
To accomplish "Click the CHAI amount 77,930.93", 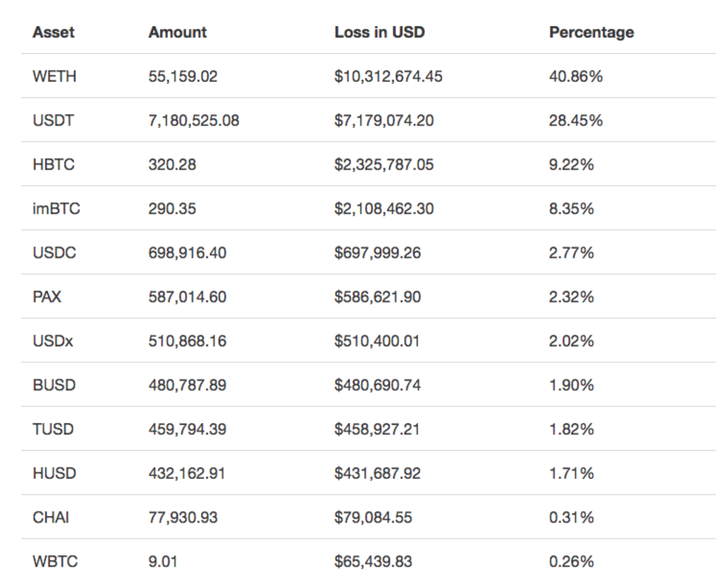I will tap(182, 517).
